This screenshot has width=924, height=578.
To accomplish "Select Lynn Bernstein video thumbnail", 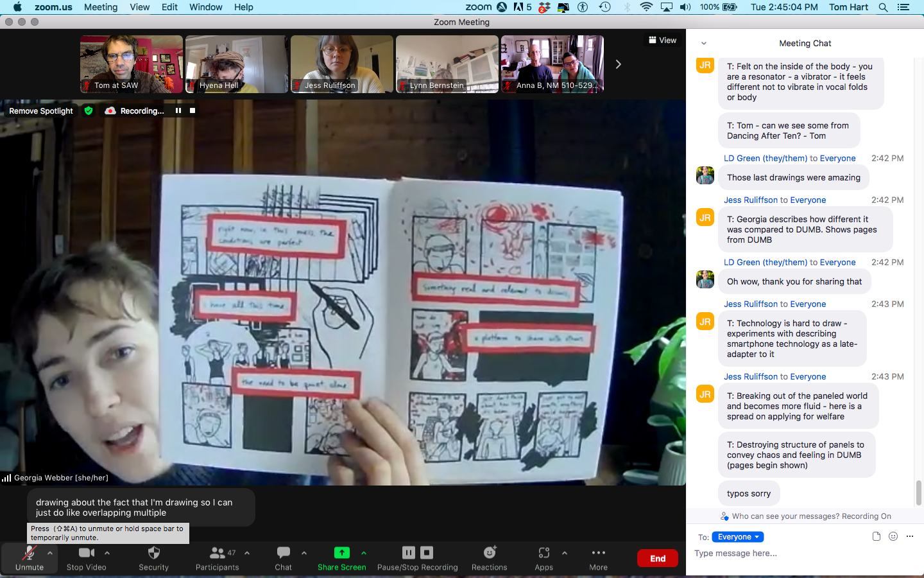I will click(447, 64).
